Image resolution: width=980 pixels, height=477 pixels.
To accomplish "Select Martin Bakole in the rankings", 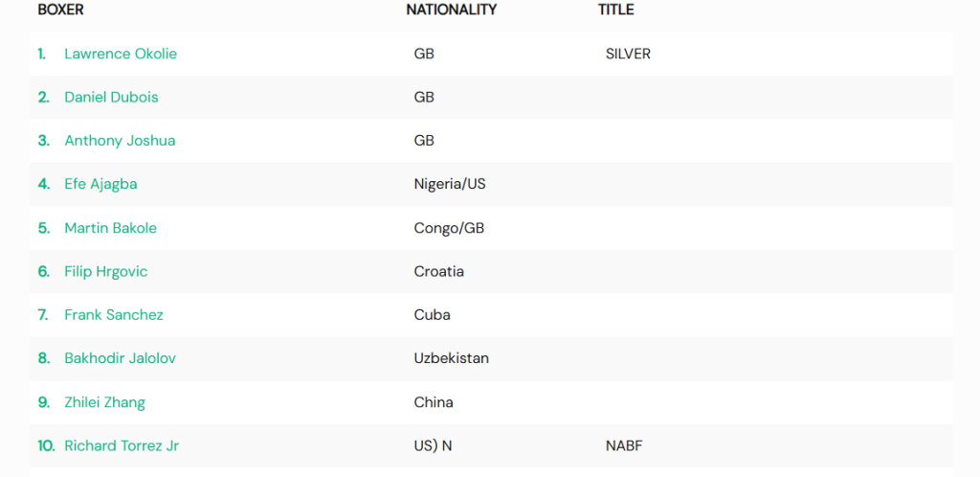I will (x=111, y=228).
